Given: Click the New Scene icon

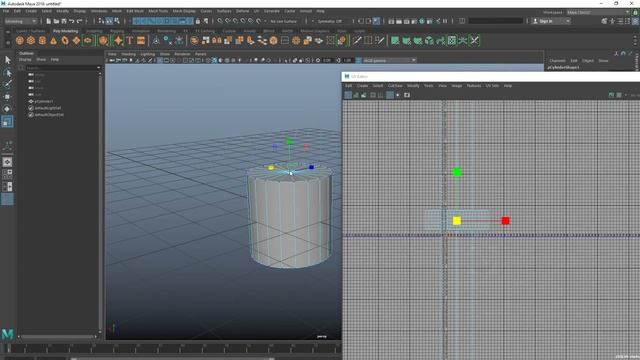Looking at the screenshot, I should click(49, 21).
